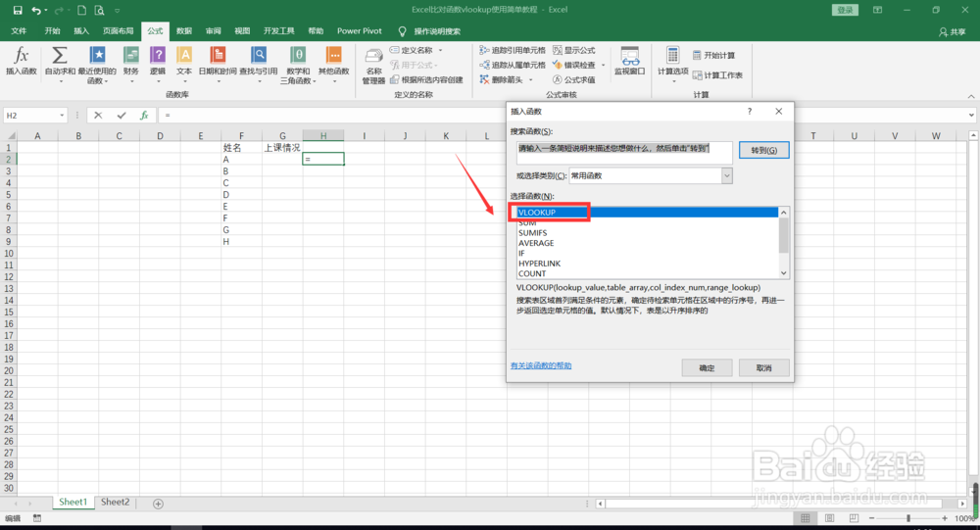
Task: Click the Insert Function (插入函数) ribbon icon
Action: coord(22,62)
